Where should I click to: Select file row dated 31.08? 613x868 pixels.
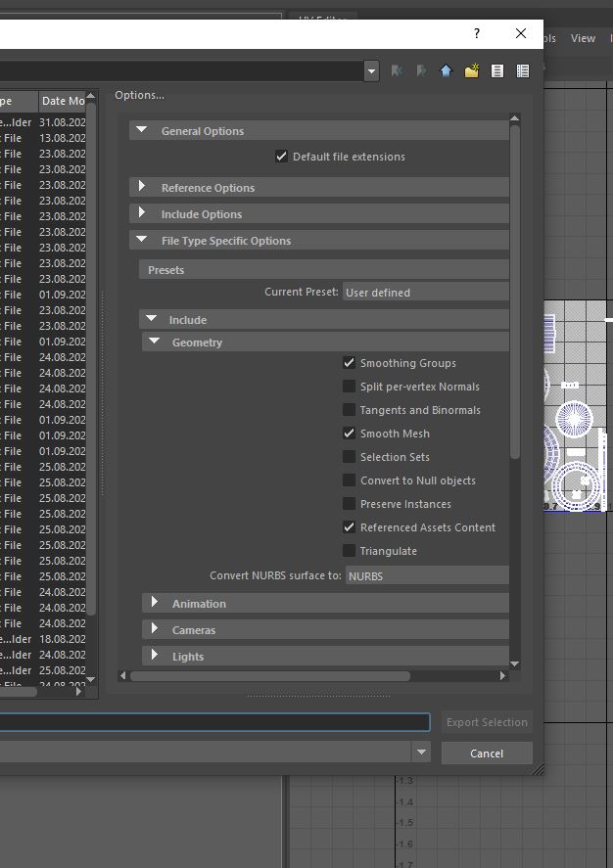click(x=43, y=121)
